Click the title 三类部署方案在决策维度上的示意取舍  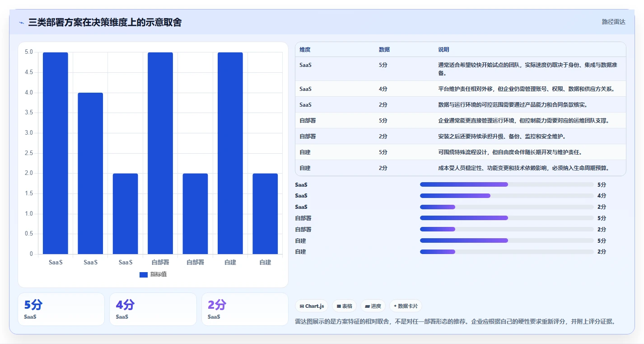tap(105, 22)
